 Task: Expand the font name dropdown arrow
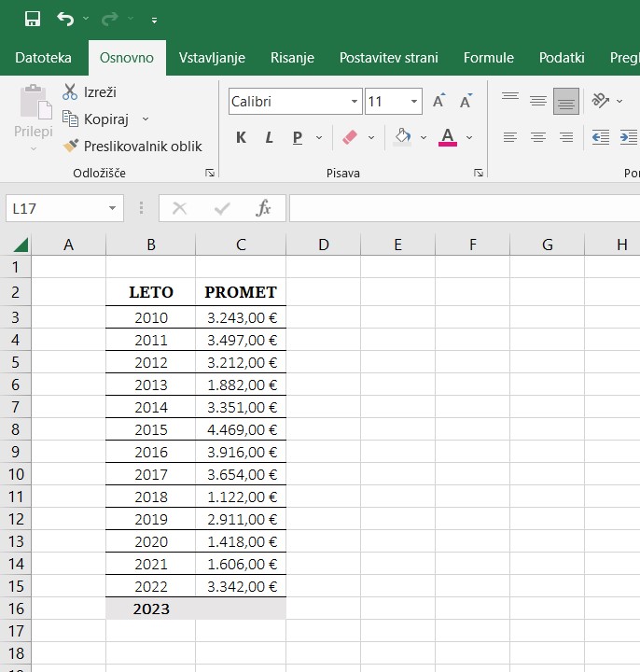[355, 102]
